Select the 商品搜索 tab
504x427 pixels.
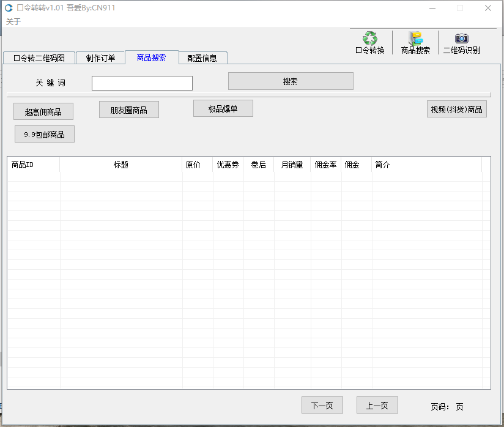151,58
